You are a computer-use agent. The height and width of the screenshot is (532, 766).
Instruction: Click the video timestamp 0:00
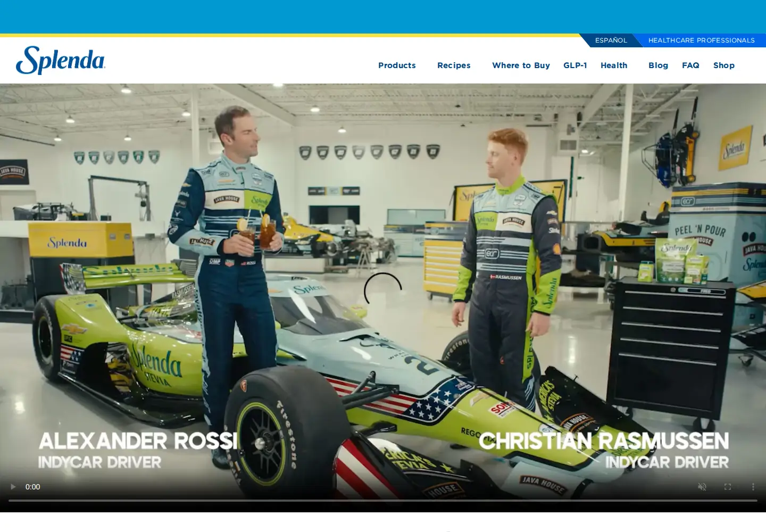pyautogui.click(x=33, y=487)
